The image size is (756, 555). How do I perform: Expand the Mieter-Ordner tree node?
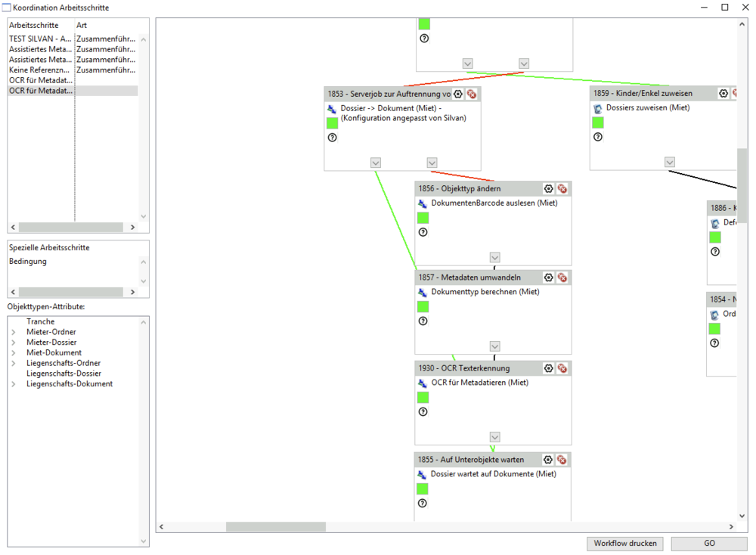14,332
